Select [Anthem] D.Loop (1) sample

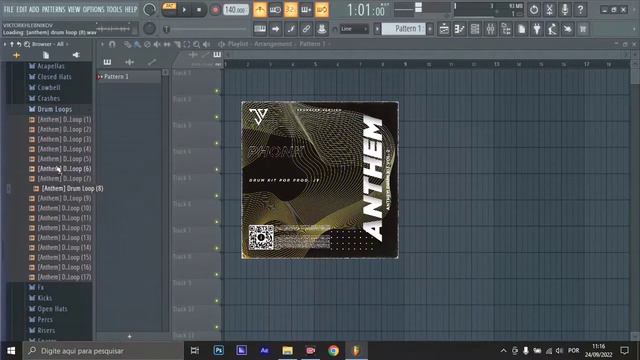60,120
